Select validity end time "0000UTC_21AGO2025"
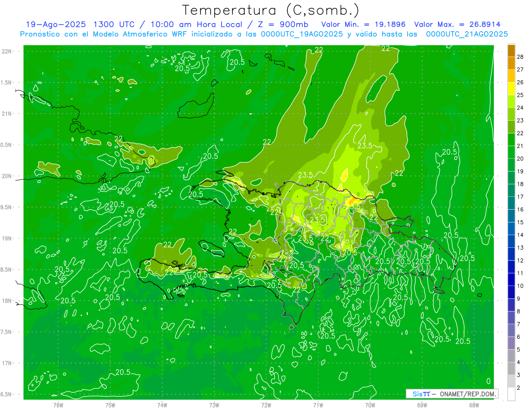The width and height of the screenshot is (532, 411). click(467, 34)
